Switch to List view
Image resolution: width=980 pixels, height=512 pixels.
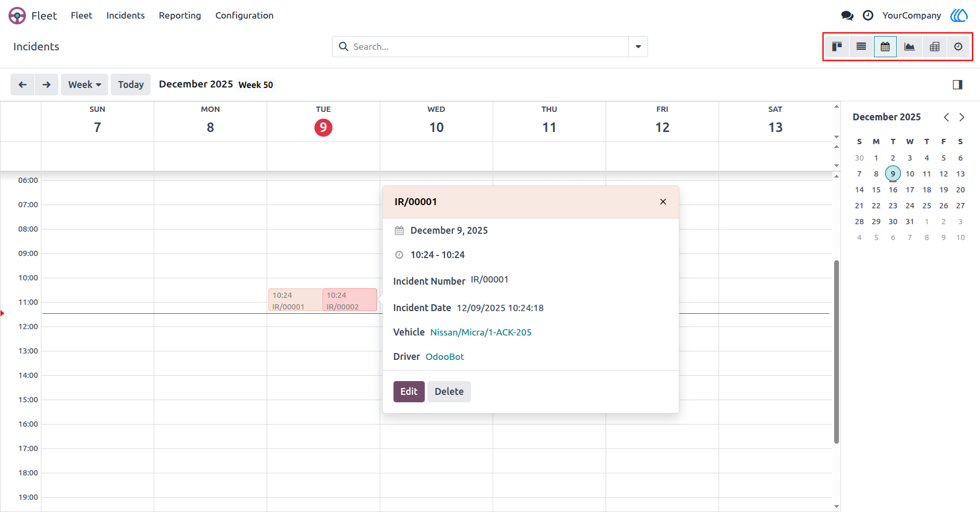click(x=861, y=47)
